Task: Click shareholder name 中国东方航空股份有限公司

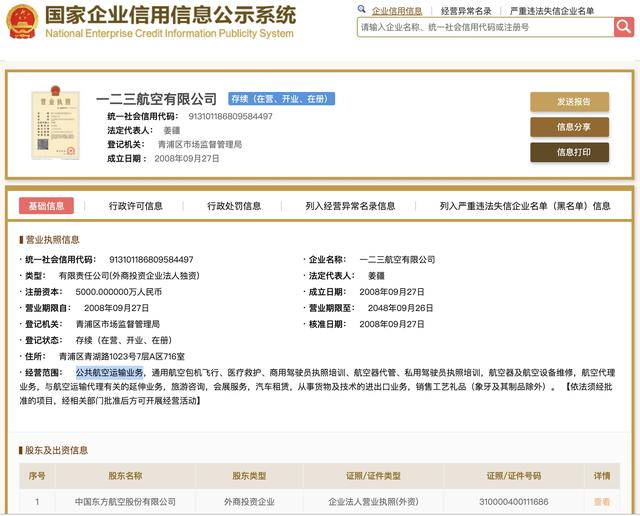Action: [125, 502]
